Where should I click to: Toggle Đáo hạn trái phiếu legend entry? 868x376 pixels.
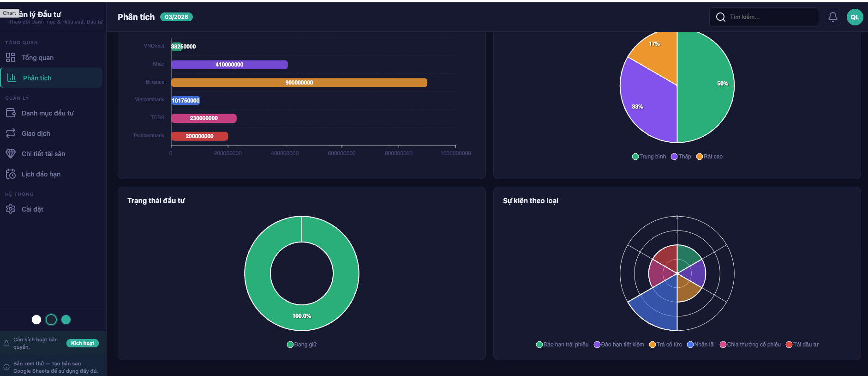[x=562, y=345]
